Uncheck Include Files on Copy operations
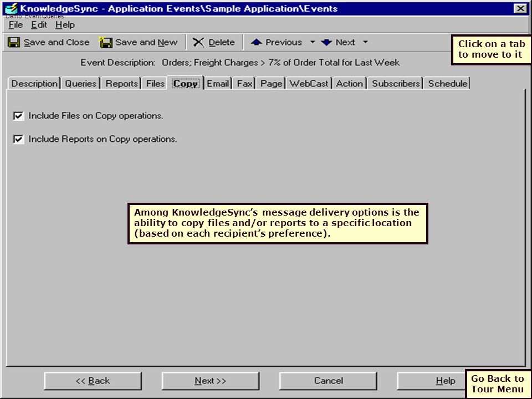The height and width of the screenshot is (399, 532). pyautogui.click(x=18, y=116)
